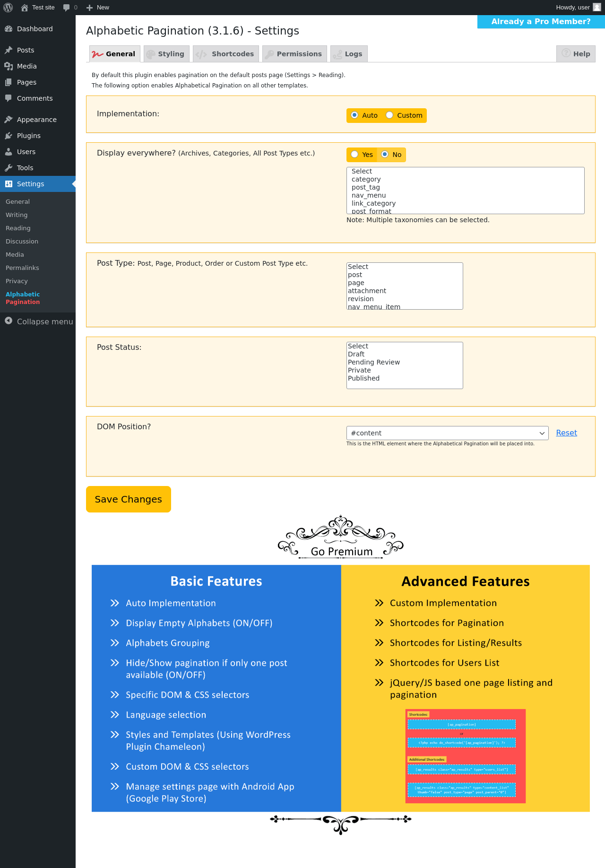Select revision in the Post Type list
605x868 pixels.
click(x=405, y=299)
